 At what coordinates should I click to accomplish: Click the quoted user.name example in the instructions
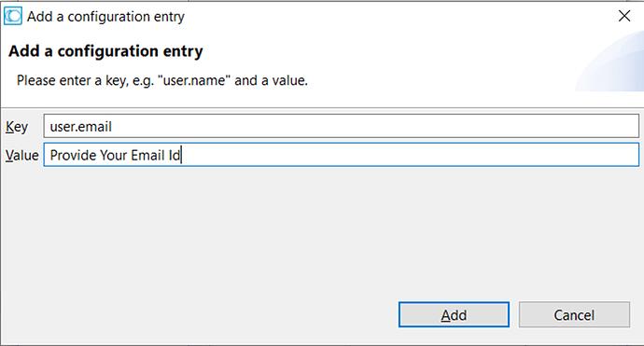[194, 80]
